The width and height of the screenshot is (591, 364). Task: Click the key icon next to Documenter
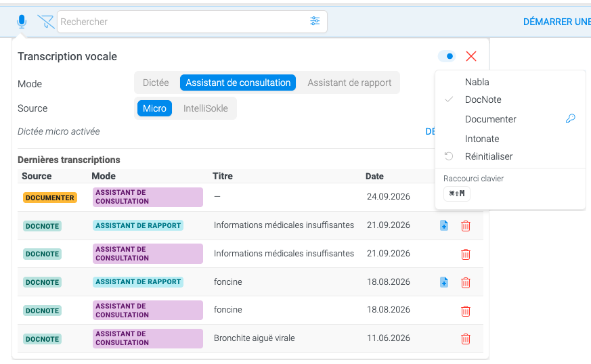570,118
